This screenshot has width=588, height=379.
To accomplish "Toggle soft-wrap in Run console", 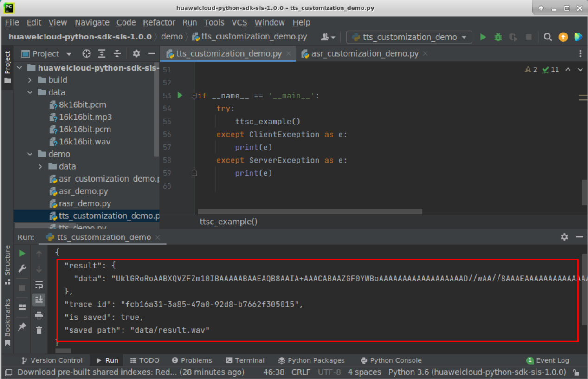I will pyautogui.click(x=39, y=285).
